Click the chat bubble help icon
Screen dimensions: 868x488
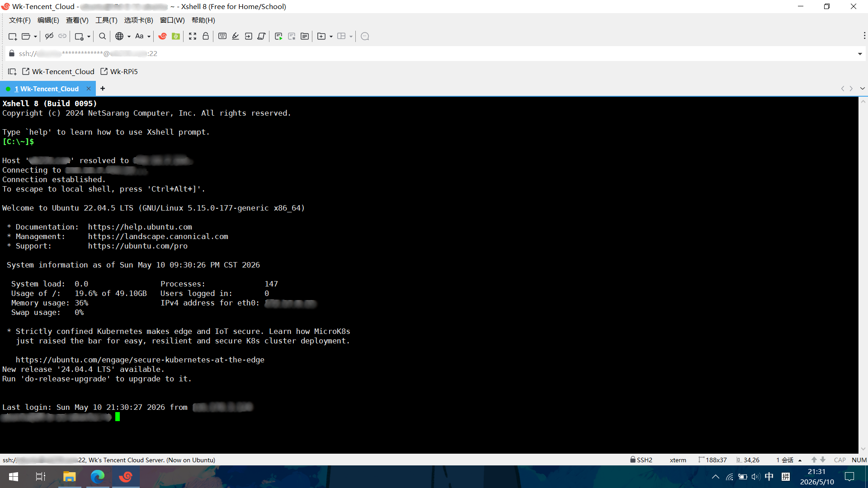click(365, 36)
